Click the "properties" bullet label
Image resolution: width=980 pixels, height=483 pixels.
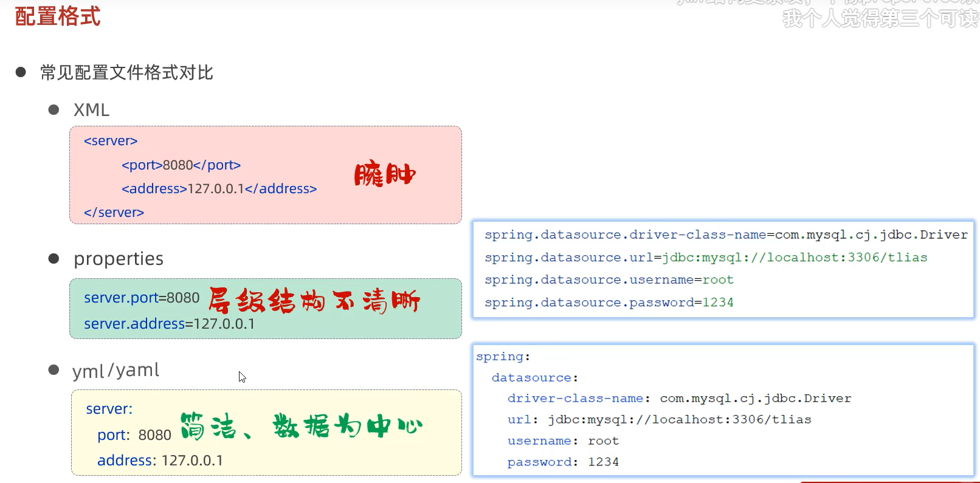pos(119,259)
